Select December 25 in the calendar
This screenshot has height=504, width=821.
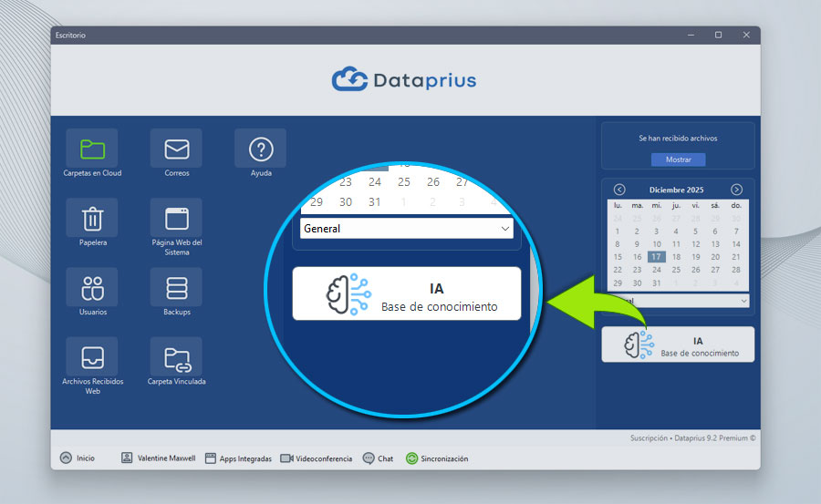click(676, 270)
